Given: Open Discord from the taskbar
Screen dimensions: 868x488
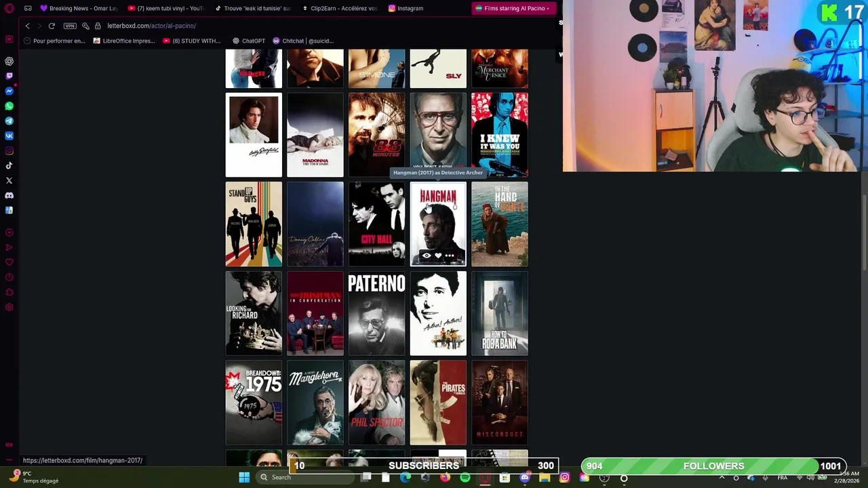Looking at the screenshot, I should tap(525, 478).
